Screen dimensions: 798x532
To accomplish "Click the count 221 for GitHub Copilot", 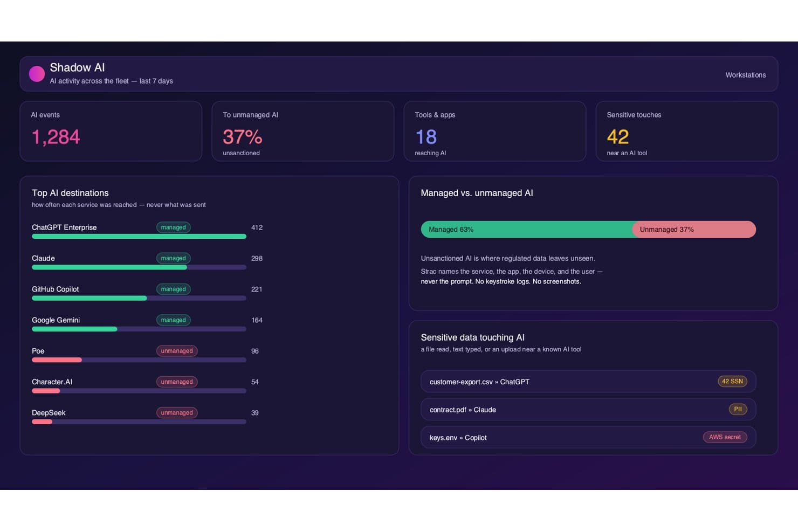I will click(x=257, y=289).
